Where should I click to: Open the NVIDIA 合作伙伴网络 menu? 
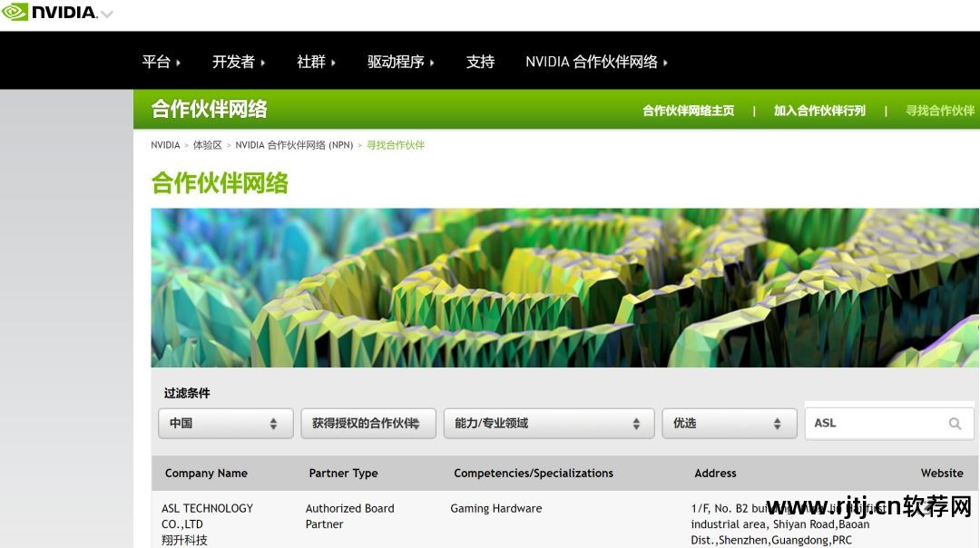(596, 62)
